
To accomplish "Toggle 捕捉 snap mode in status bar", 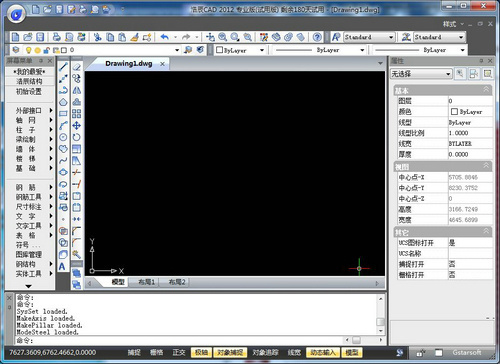I will coord(134,352).
